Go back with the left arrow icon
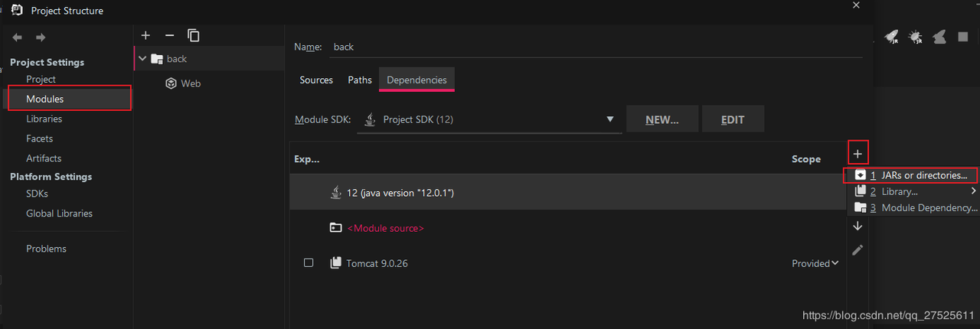The width and height of the screenshot is (980, 329). click(x=18, y=37)
